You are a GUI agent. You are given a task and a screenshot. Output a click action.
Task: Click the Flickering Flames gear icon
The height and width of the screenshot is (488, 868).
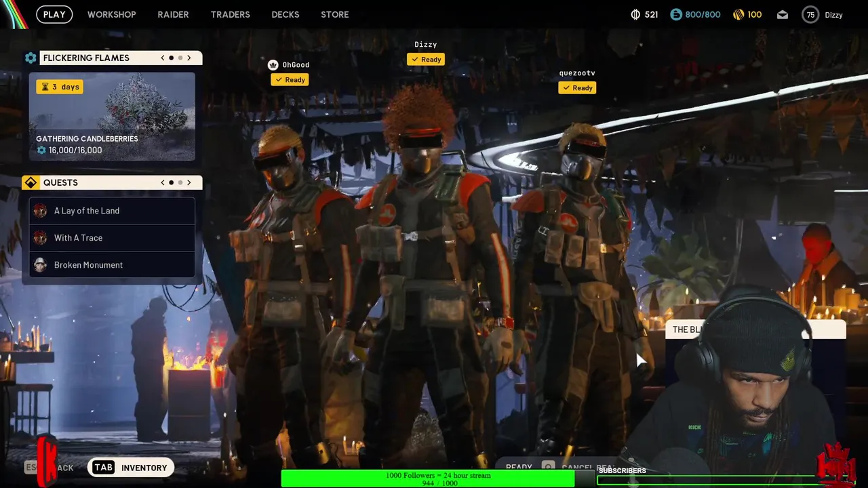(x=31, y=58)
